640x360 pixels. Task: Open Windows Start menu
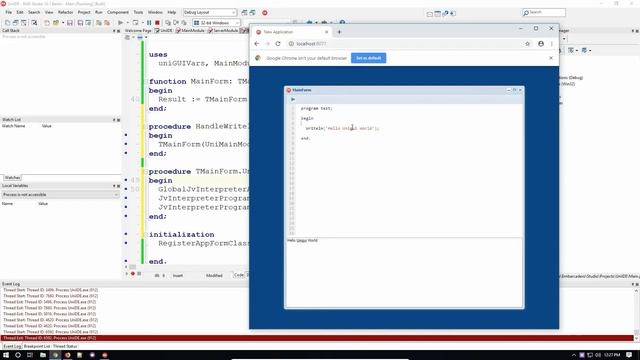6,355
